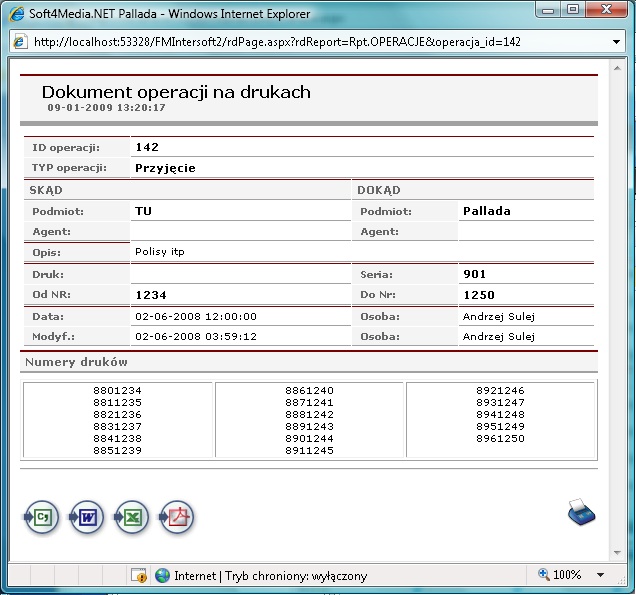Click form number 8931247
This screenshot has height=595, width=636.
(501, 402)
